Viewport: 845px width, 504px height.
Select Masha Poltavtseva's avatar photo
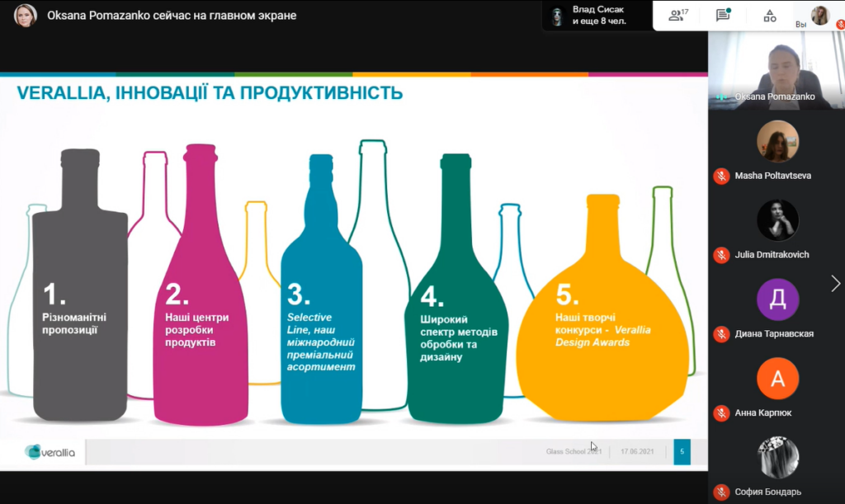pos(777,141)
